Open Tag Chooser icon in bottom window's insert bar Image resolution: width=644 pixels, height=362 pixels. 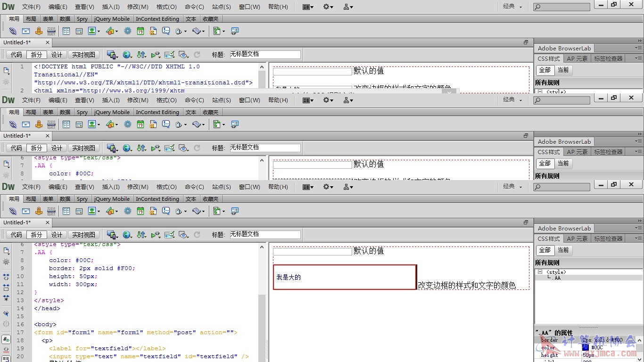click(235, 211)
